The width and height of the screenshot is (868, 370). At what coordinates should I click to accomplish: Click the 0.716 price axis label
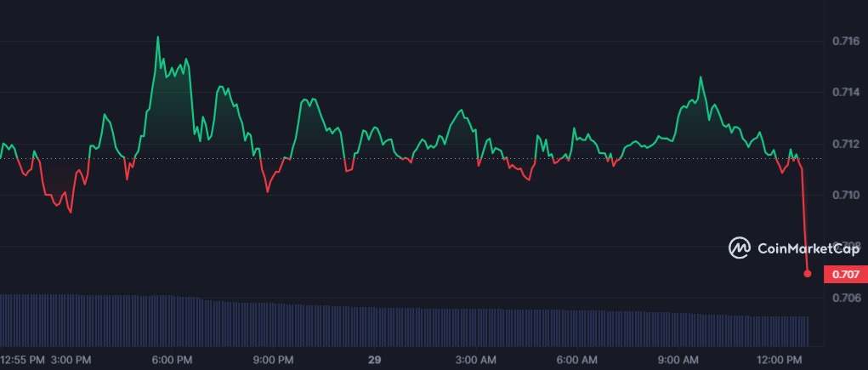point(846,41)
